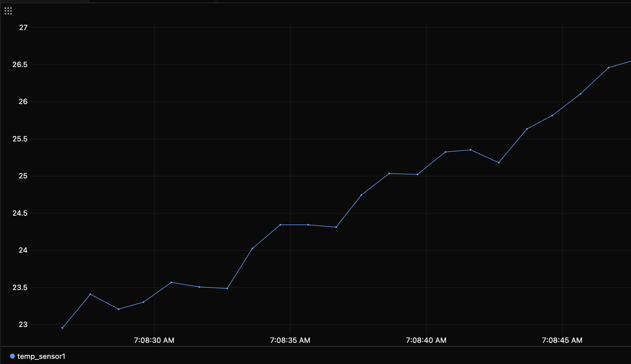Screen dimensions: 631x364
Task: Click the 7:08:30 AM time axis label
Action: tap(154, 340)
